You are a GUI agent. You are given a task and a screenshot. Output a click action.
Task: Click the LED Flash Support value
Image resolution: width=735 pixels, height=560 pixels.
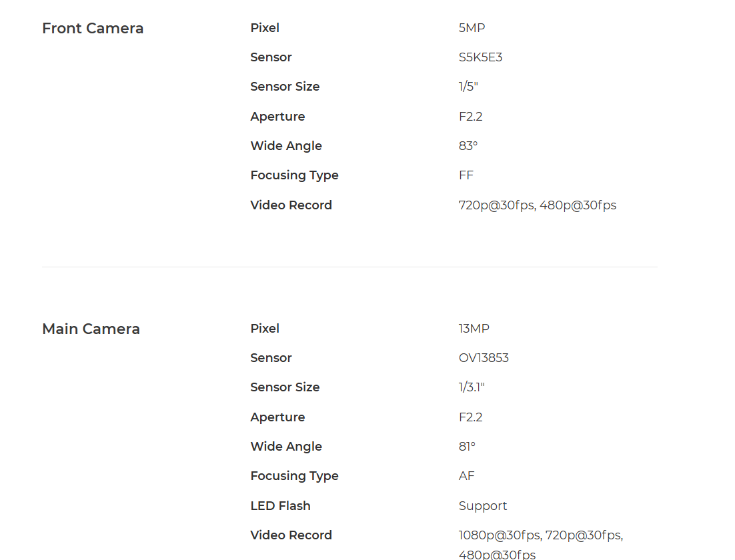point(483,506)
